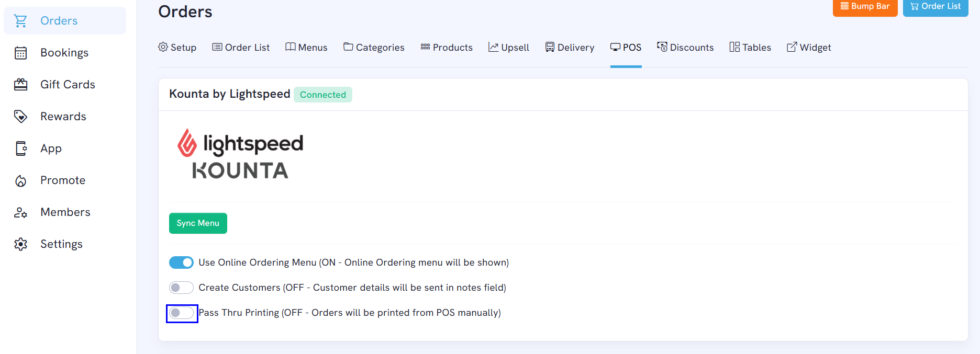The height and width of the screenshot is (354, 980).
Task: Enable the Create Customers toggle
Action: coord(181,288)
